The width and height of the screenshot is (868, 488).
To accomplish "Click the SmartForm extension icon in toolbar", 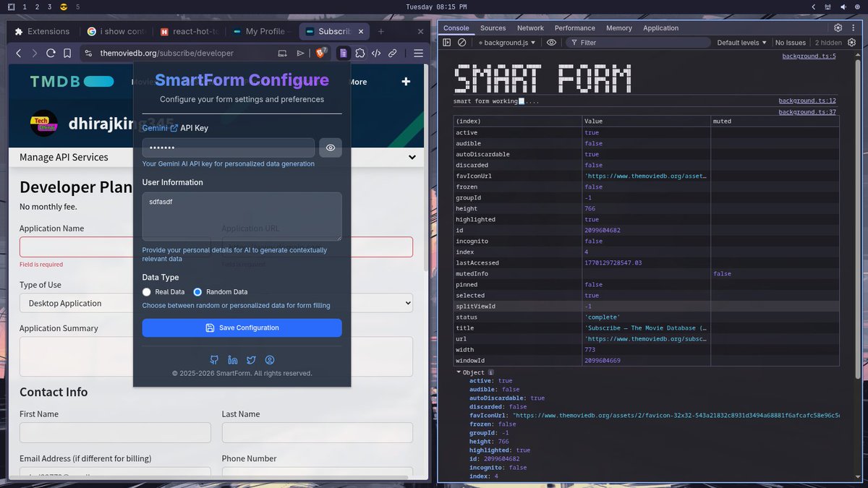I will (x=343, y=53).
